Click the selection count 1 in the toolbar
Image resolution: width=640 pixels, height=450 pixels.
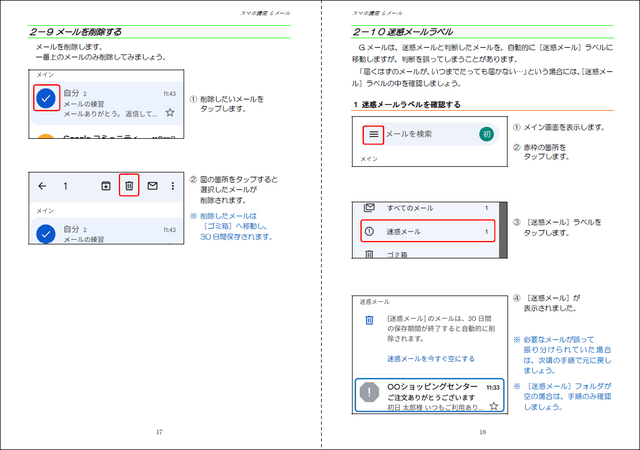[65, 186]
